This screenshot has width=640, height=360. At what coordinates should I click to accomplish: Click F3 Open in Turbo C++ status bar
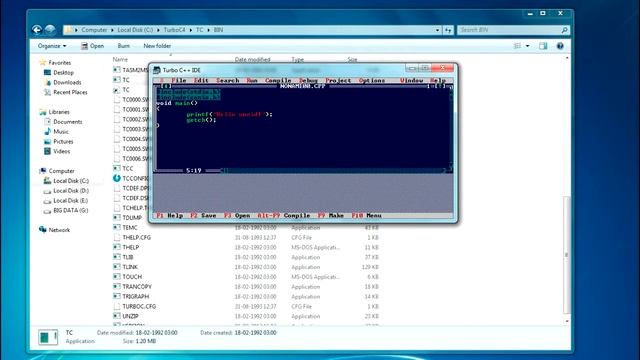point(237,215)
